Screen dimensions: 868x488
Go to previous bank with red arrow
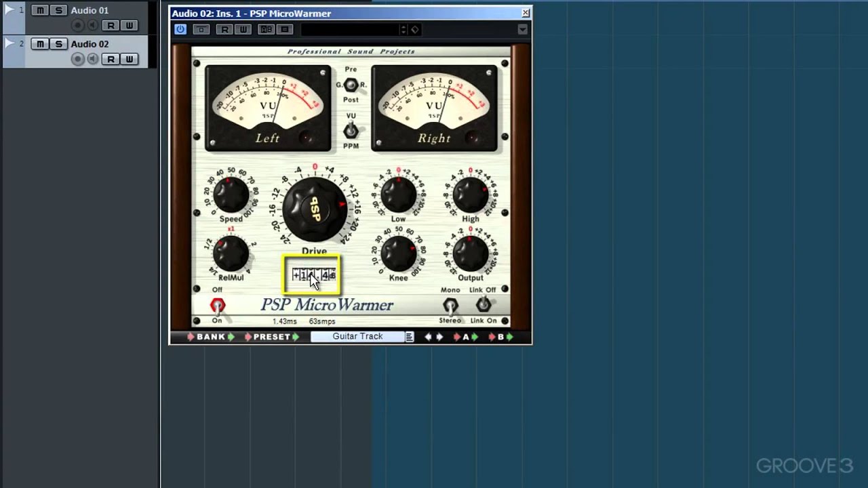(x=191, y=337)
